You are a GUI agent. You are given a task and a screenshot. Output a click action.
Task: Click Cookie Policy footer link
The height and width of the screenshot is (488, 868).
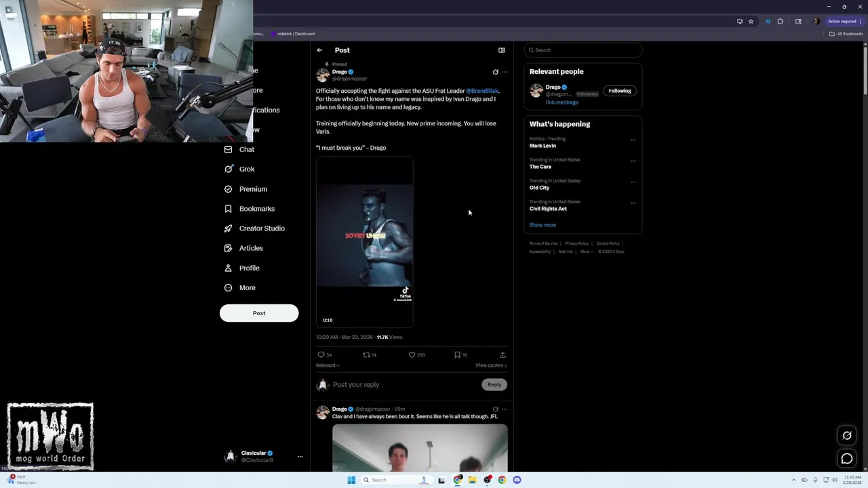608,243
